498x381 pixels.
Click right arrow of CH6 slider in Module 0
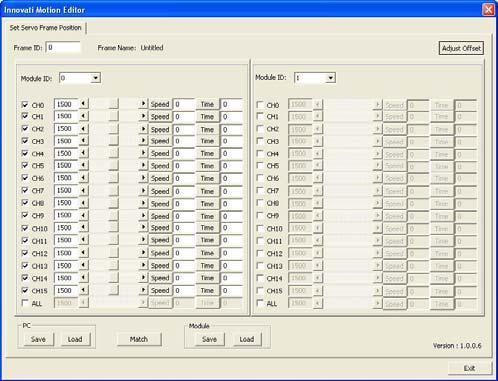143,178
